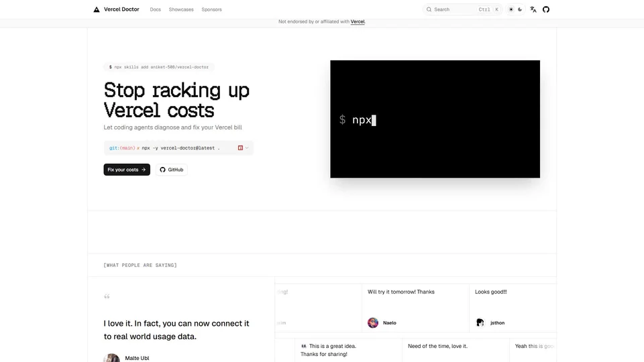
Task: Click the name jsthon
Action: point(497,323)
